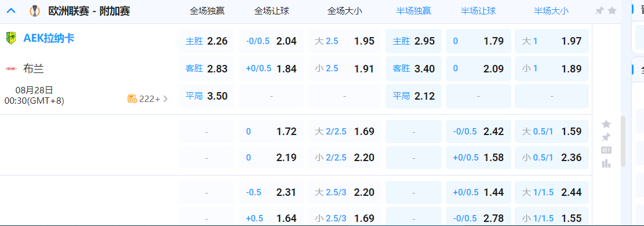Select the 全场独赢 column header
The image size is (644, 226).
pyautogui.click(x=207, y=11)
